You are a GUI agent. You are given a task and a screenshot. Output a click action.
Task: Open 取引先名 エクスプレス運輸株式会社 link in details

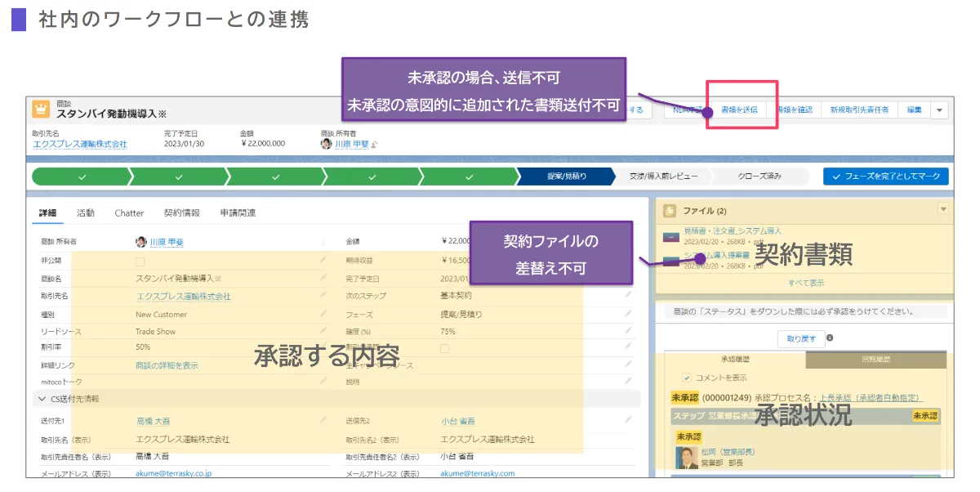(183, 297)
